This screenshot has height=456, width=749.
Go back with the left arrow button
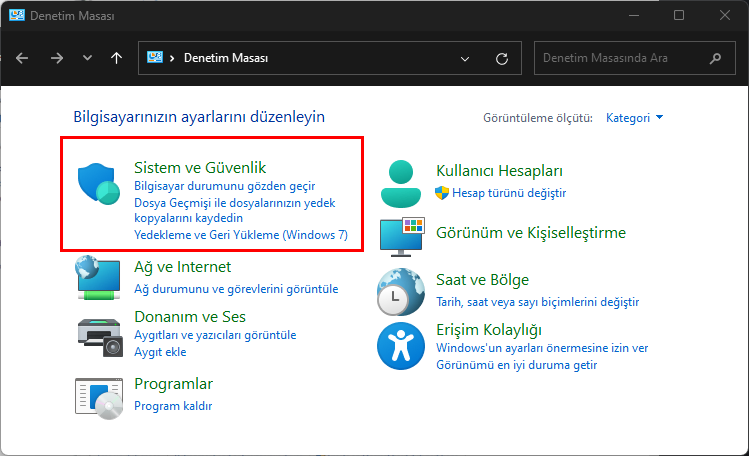[22, 58]
